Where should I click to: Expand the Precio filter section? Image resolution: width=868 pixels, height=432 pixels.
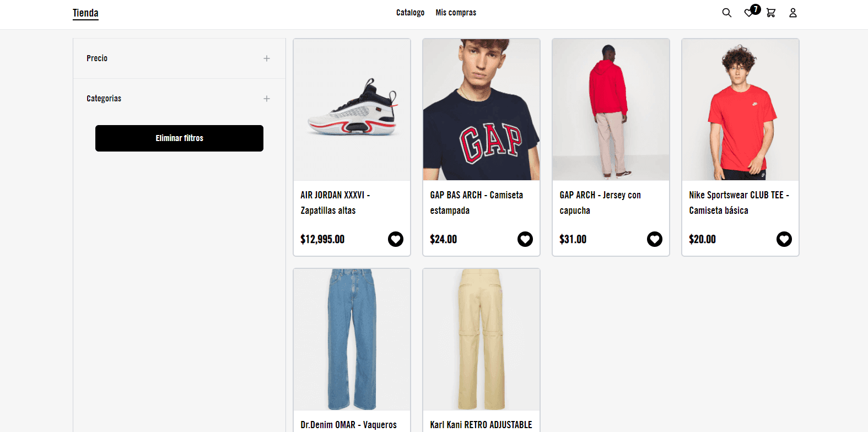(267, 58)
